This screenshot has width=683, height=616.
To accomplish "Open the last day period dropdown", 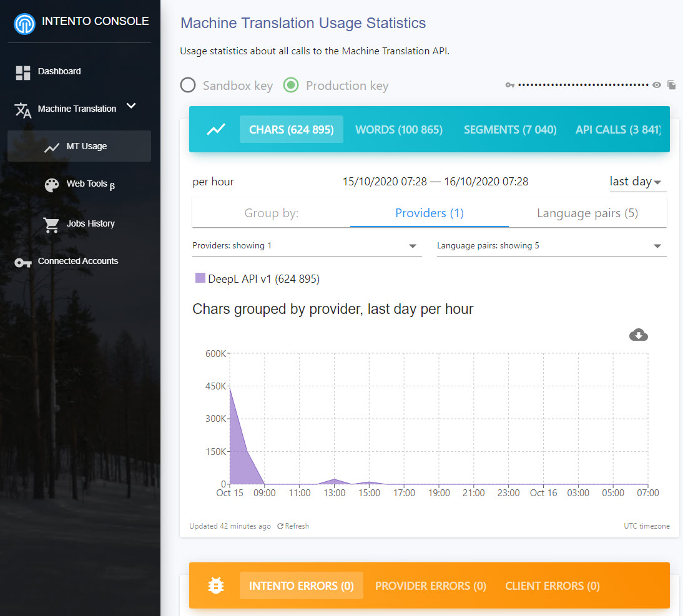I will [636, 182].
